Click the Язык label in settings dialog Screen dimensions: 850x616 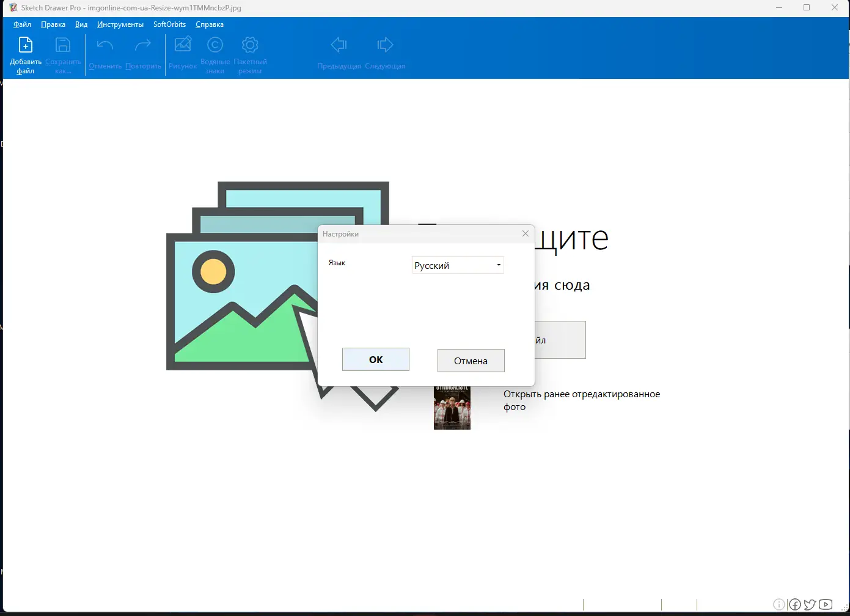click(x=337, y=263)
